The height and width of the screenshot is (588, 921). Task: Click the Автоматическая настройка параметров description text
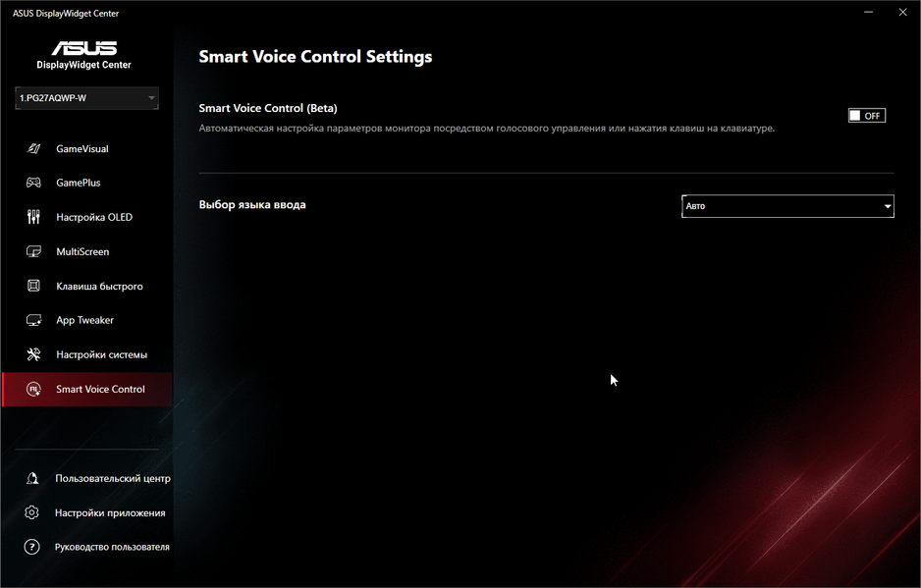486,128
